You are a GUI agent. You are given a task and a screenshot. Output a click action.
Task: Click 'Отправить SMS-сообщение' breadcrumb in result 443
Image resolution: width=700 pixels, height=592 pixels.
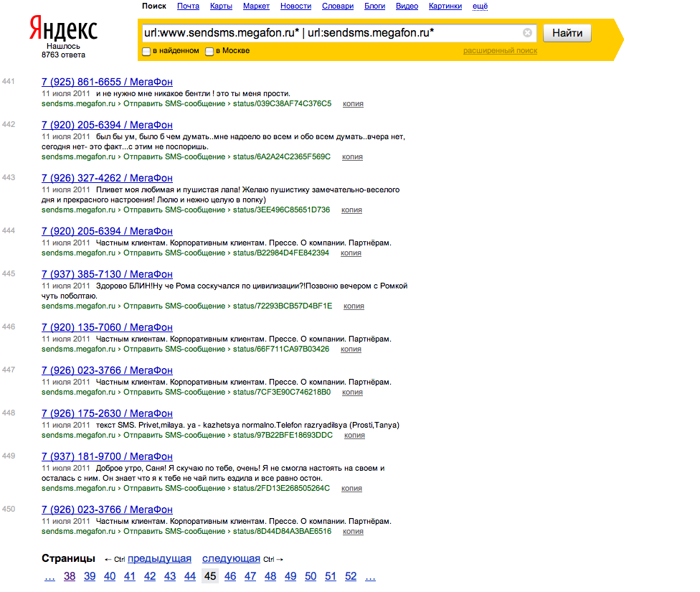174,210
